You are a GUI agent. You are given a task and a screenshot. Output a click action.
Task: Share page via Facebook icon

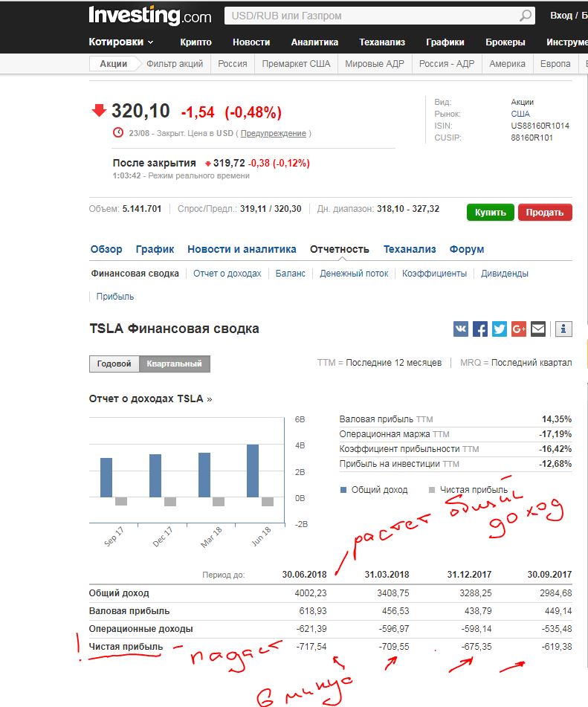tap(480, 329)
